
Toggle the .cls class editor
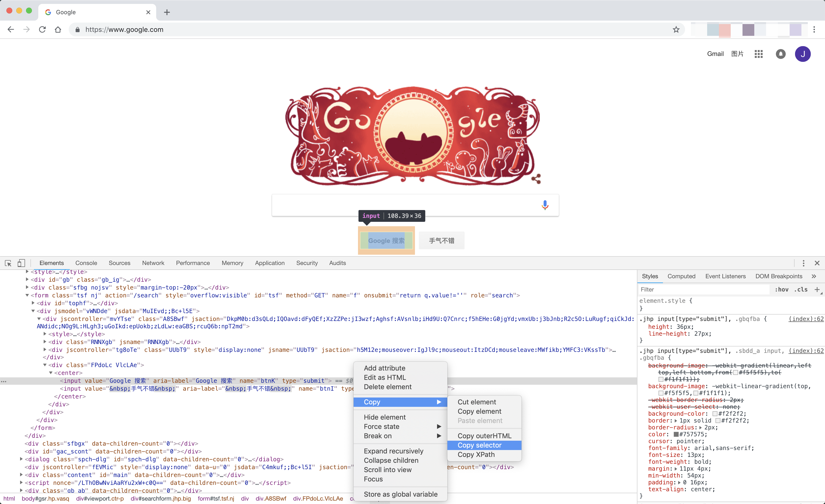coord(801,290)
